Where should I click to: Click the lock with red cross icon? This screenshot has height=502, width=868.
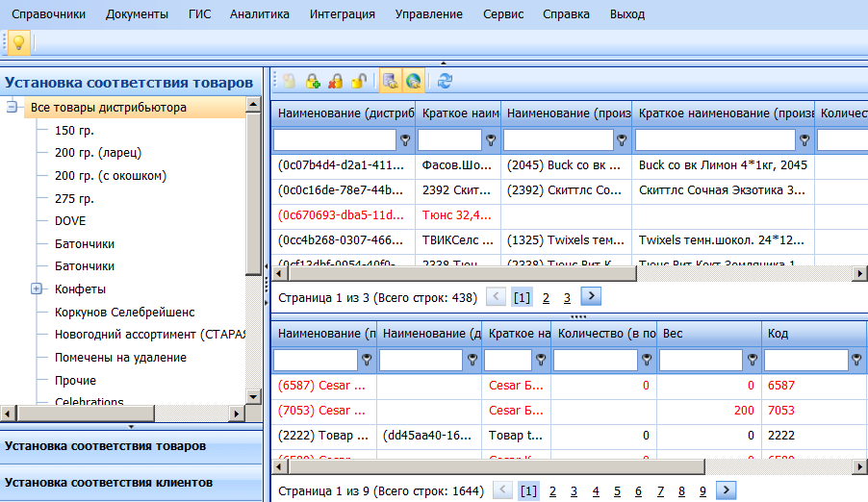[x=335, y=82]
